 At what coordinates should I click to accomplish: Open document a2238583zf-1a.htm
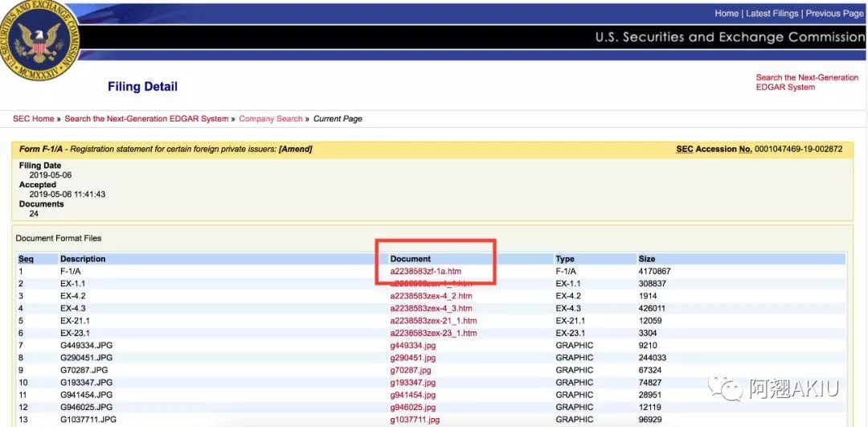426,272
